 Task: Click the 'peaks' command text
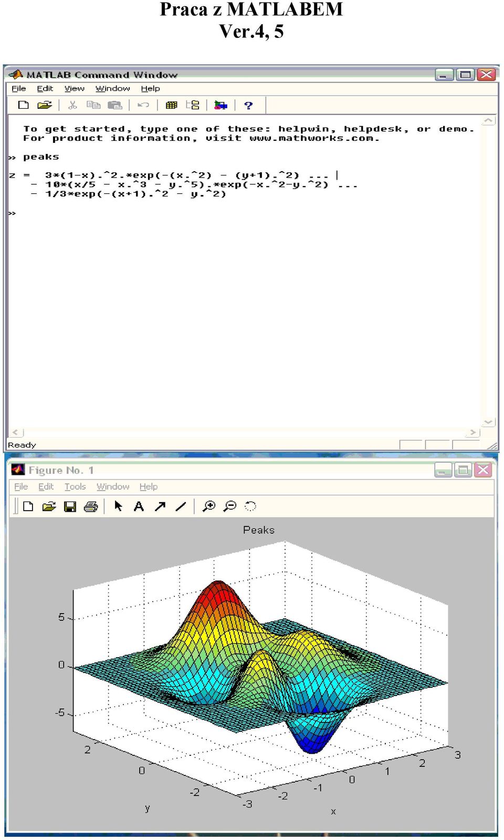[x=41, y=157]
